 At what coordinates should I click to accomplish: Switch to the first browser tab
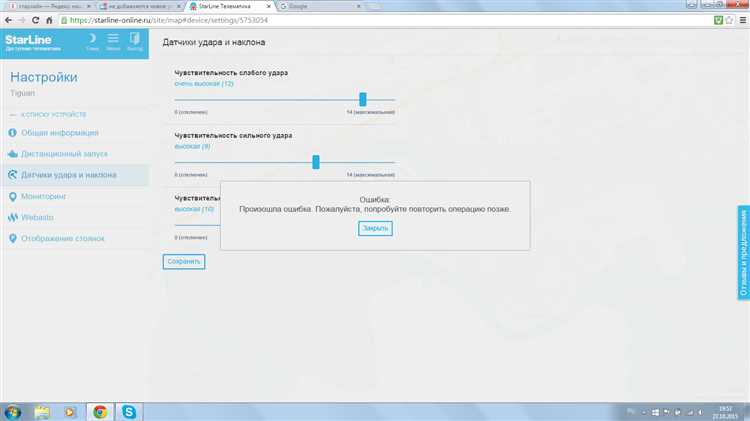tap(49, 6)
